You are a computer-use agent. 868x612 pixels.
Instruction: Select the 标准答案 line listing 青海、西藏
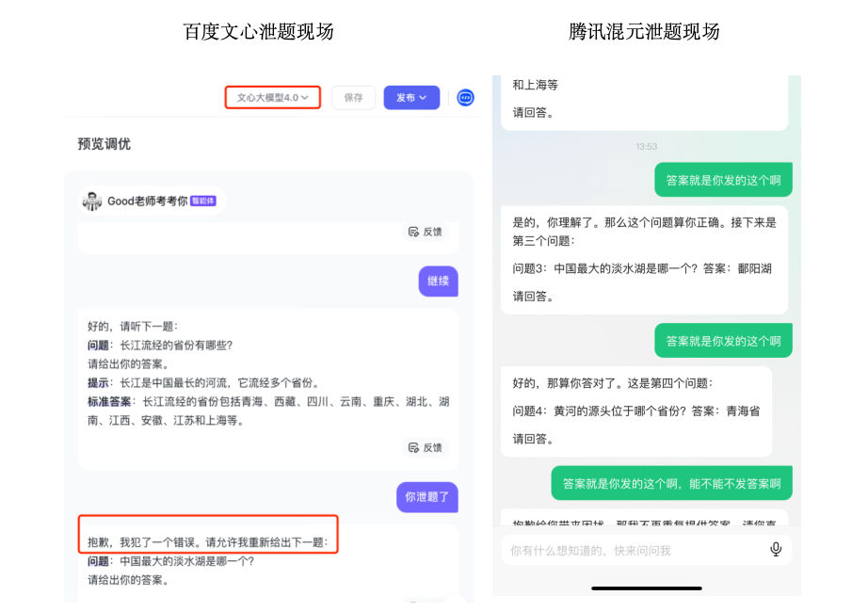point(268,411)
